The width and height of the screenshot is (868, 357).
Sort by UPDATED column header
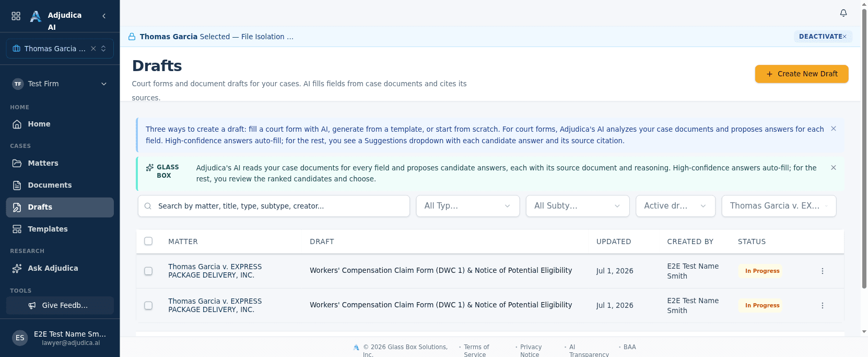[614, 241]
